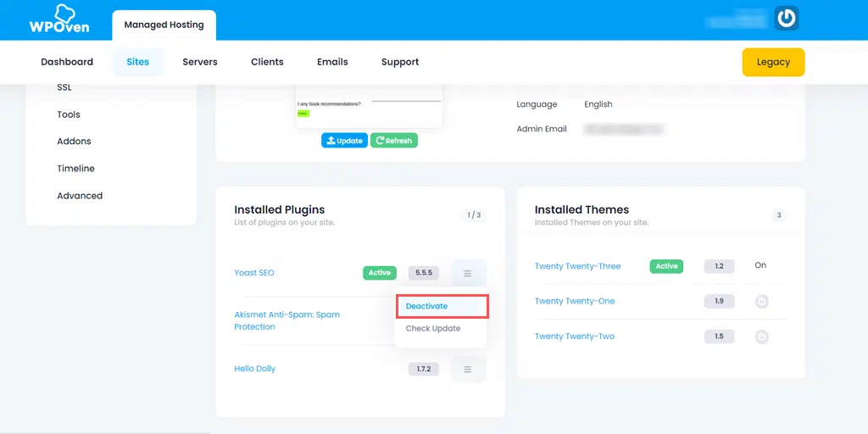Screen dimensions: 868x434
Task: Click the power icon in header
Action: [x=786, y=19]
